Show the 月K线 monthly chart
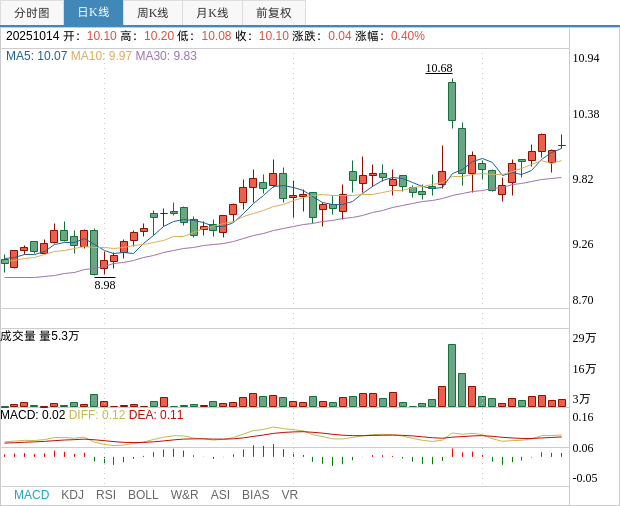620x506 pixels. (212, 13)
